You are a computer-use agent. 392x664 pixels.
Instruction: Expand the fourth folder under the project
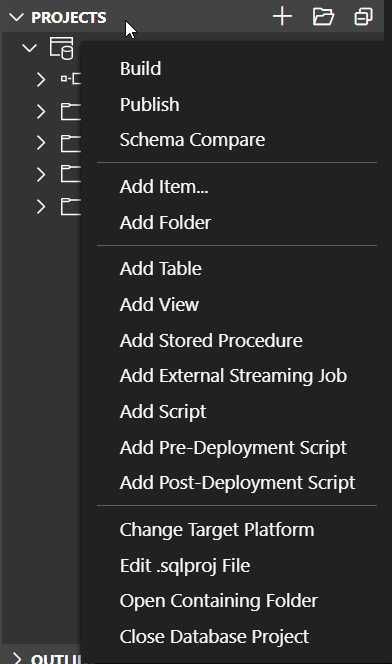click(x=41, y=207)
